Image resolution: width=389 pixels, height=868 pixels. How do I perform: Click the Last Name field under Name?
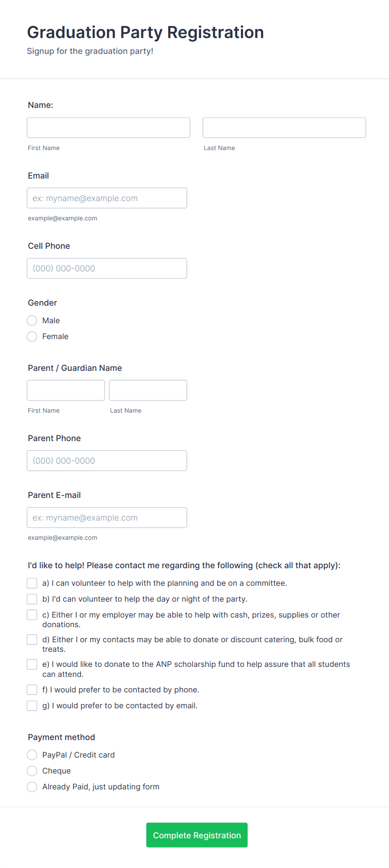click(284, 128)
